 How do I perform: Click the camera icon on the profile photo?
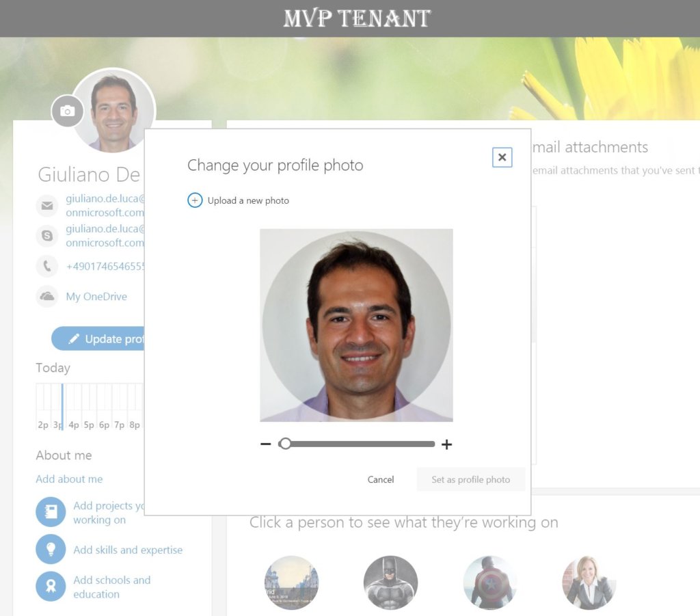66,111
